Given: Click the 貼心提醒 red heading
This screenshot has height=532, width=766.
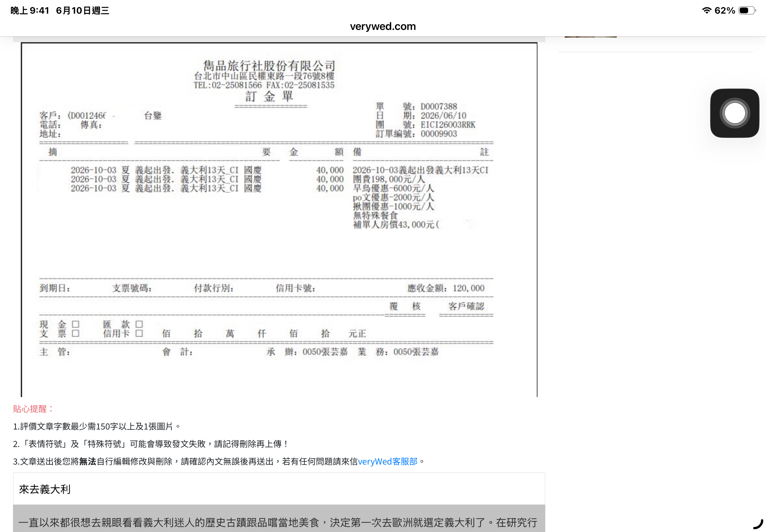Looking at the screenshot, I should pos(33,409).
